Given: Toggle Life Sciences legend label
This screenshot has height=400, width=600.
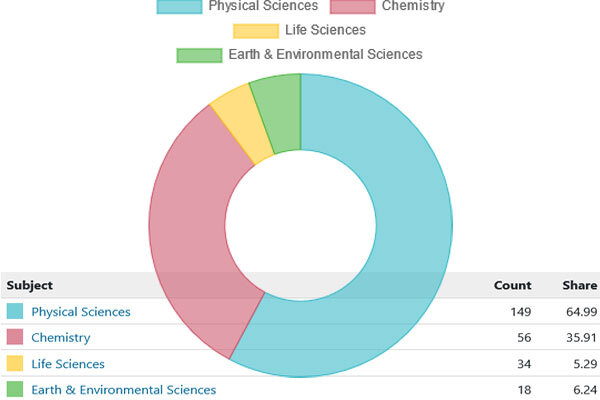Looking at the screenshot, I should pyautogui.click(x=325, y=30).
